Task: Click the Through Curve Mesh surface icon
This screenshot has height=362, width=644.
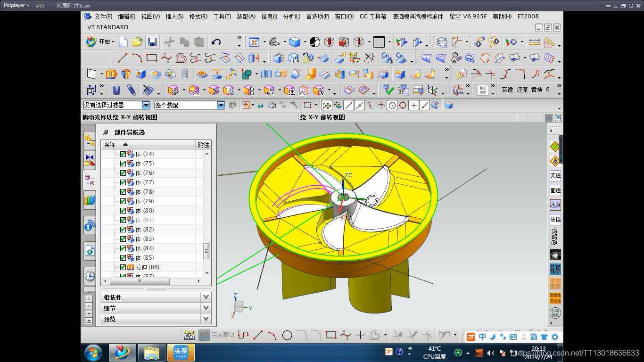Action: [441, 58]
